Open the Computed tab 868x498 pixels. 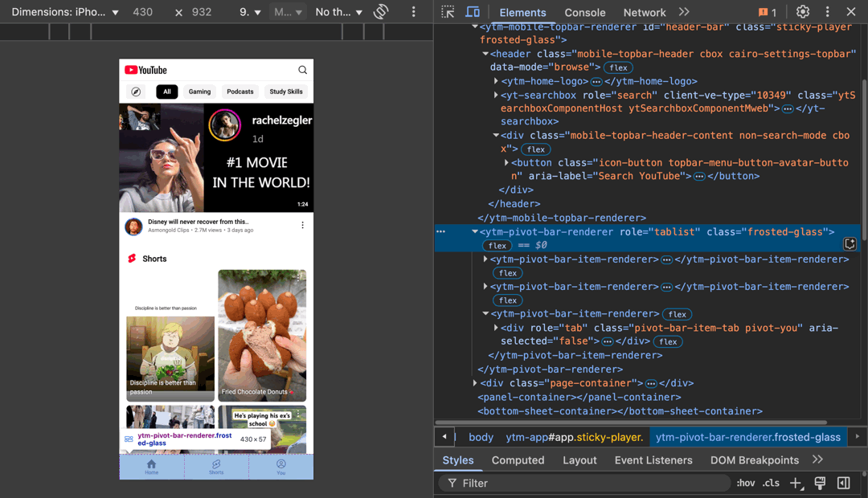[518, 459]
